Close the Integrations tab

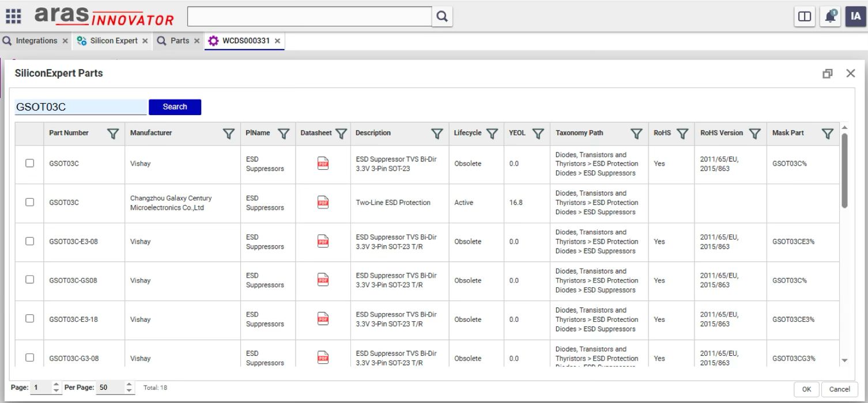(65, 41)
